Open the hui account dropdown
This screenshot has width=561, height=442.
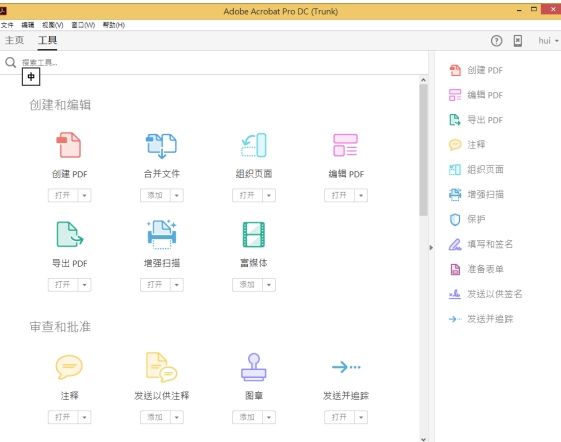click(548, 41)
